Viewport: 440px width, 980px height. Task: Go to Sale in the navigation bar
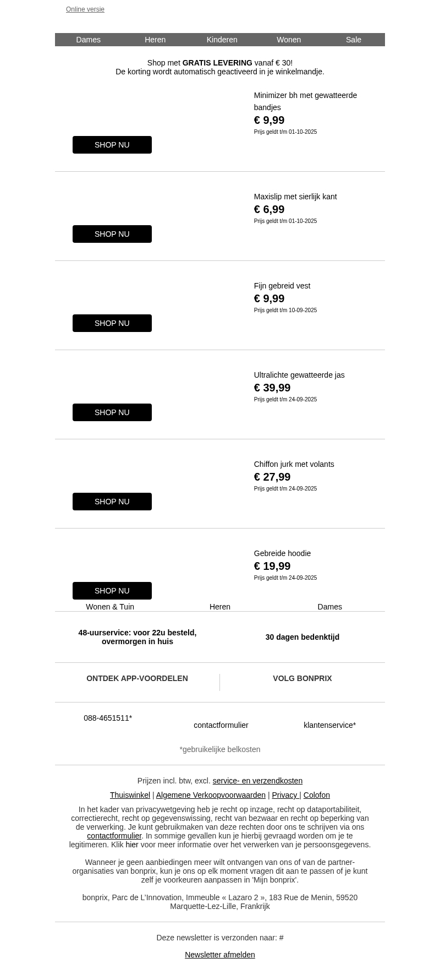click(354, 40)
